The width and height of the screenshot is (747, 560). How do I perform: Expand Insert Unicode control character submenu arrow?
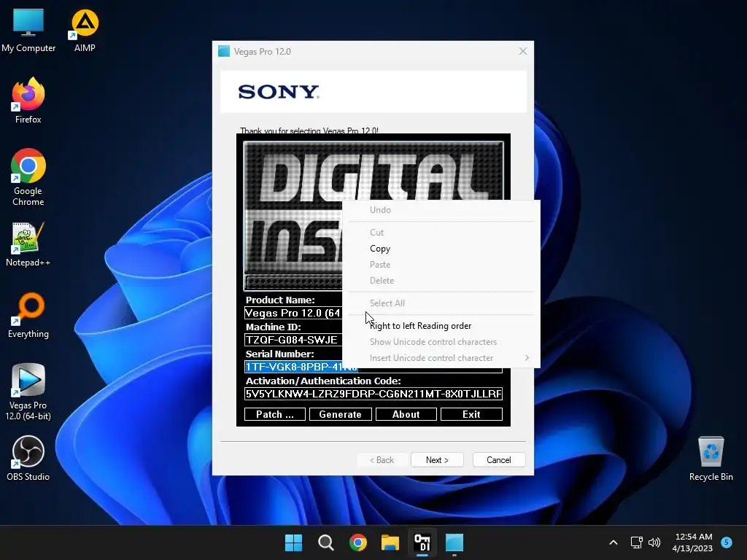pyautogui.click(x=527, y=357)
